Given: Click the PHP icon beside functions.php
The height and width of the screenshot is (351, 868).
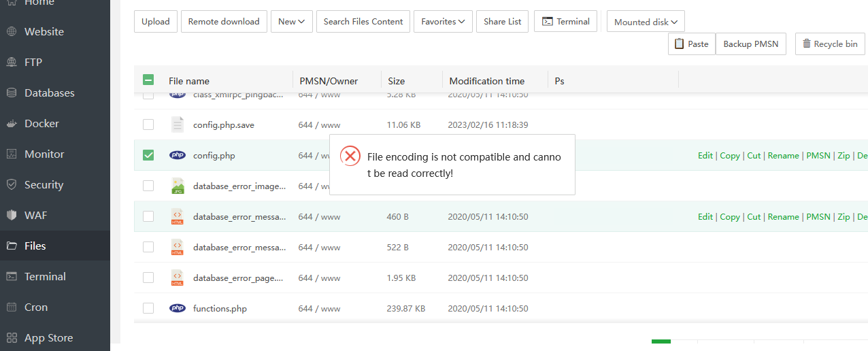Looking at the screenshot, I should [x=177, y=308].
